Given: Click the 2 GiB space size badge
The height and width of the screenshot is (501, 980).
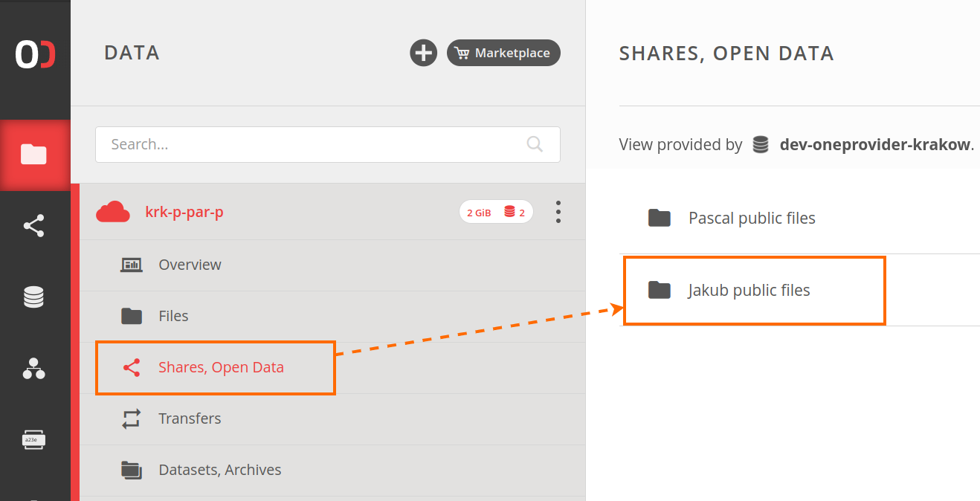Looking at the screenshot, I should (479, 213).
